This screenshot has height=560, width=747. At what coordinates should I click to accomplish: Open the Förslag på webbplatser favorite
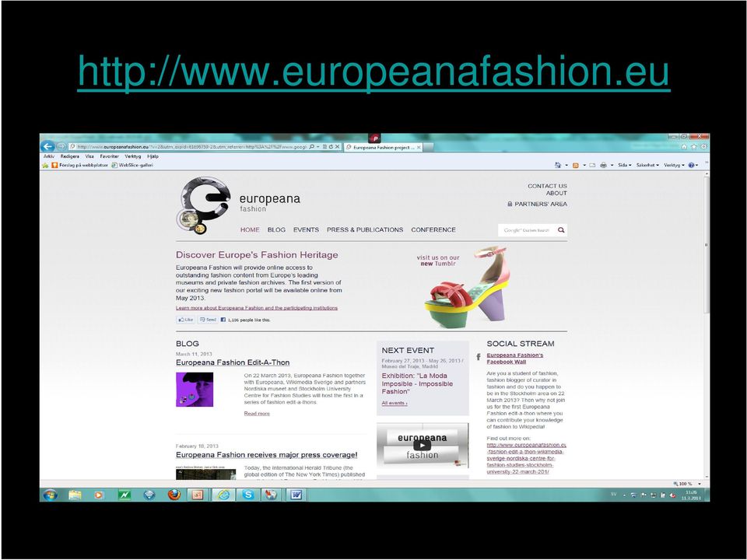tap(80, 165)
